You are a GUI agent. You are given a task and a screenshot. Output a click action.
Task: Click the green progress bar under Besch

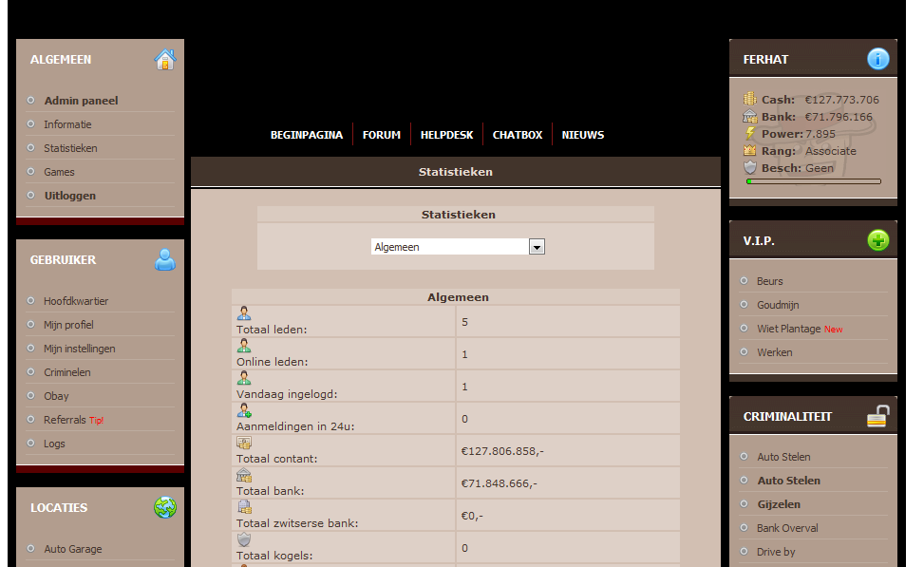coord(814,181)
